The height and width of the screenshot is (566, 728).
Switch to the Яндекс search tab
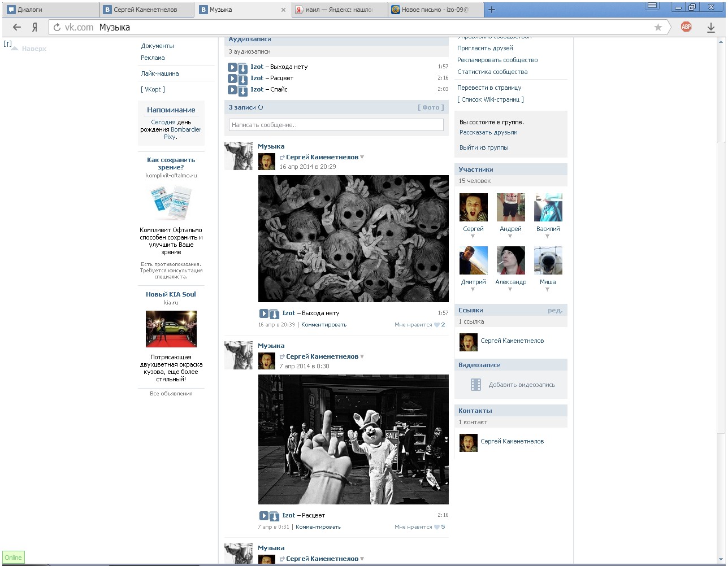[x=340, y=10]
